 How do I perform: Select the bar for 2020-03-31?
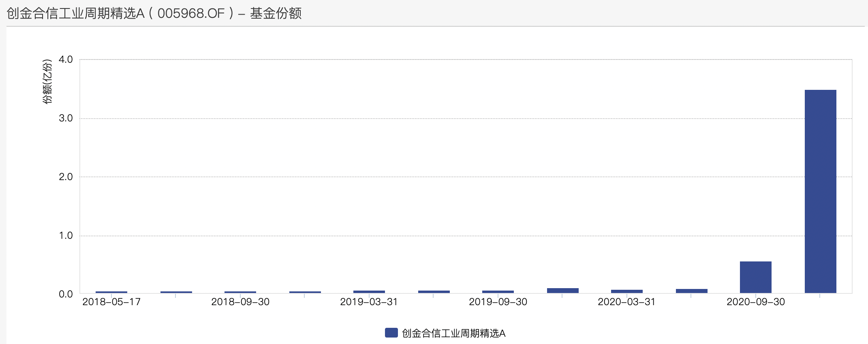pos(627,291)
